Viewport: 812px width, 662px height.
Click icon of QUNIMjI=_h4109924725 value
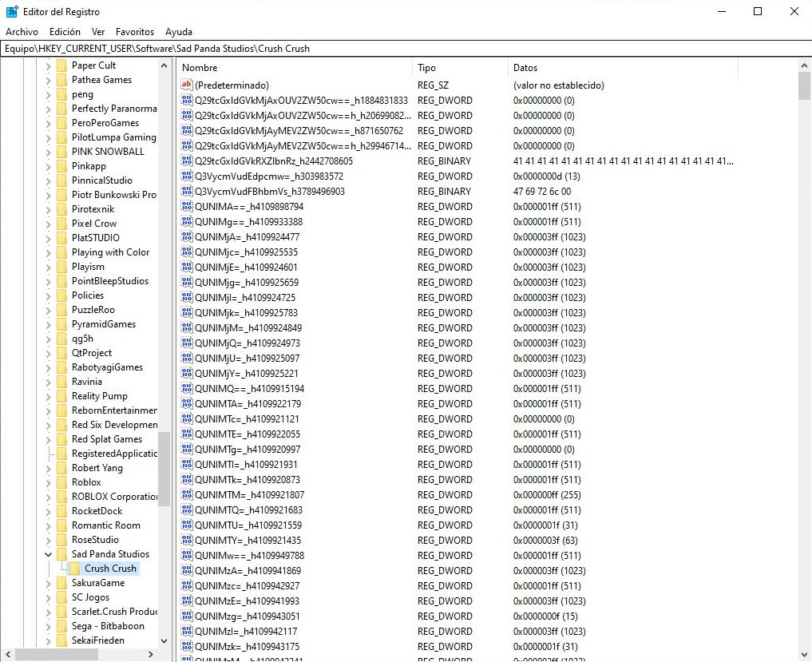[186, 297]
